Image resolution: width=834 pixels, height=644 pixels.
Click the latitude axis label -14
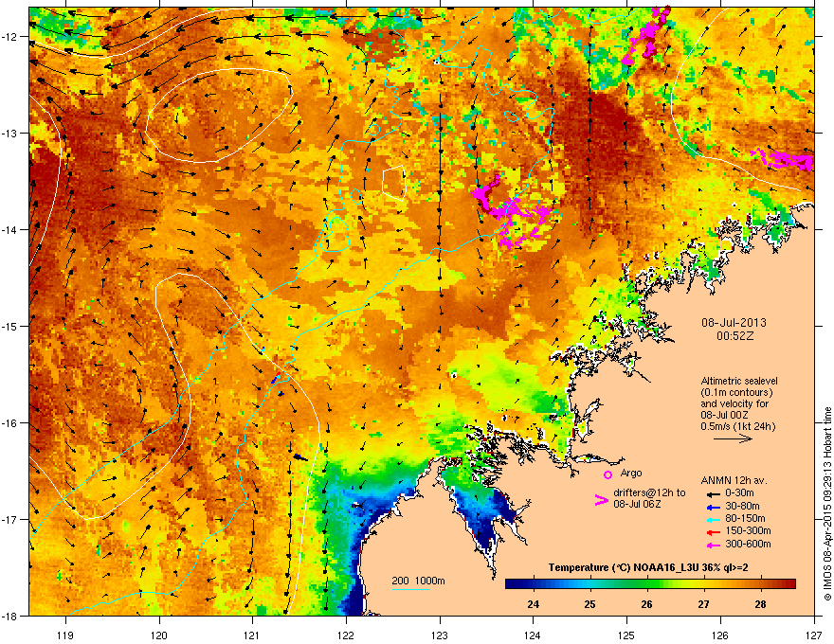point(10,230)
